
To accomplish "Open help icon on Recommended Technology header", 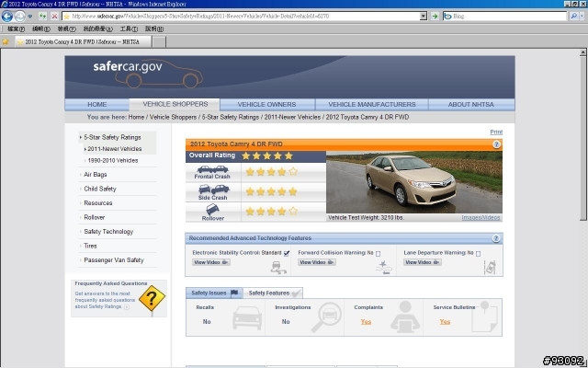I will 496,238.
